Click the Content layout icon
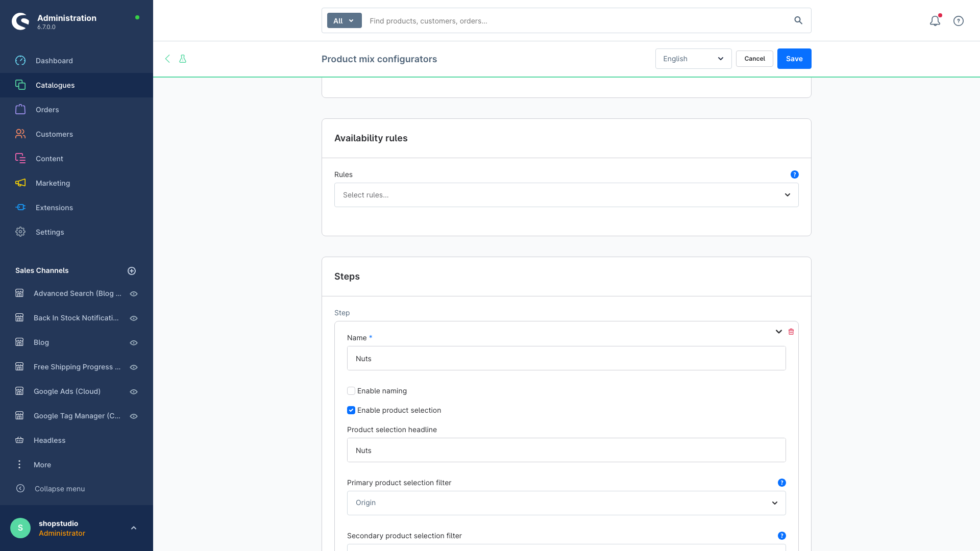Image resolution: width=980 pixels, height=551 pixels. point(20,159)
